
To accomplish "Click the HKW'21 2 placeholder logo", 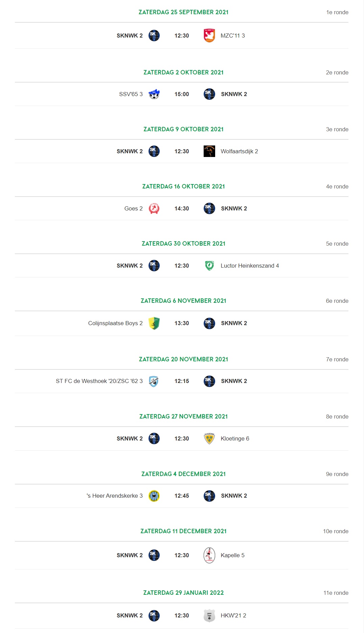I will 209,615.
